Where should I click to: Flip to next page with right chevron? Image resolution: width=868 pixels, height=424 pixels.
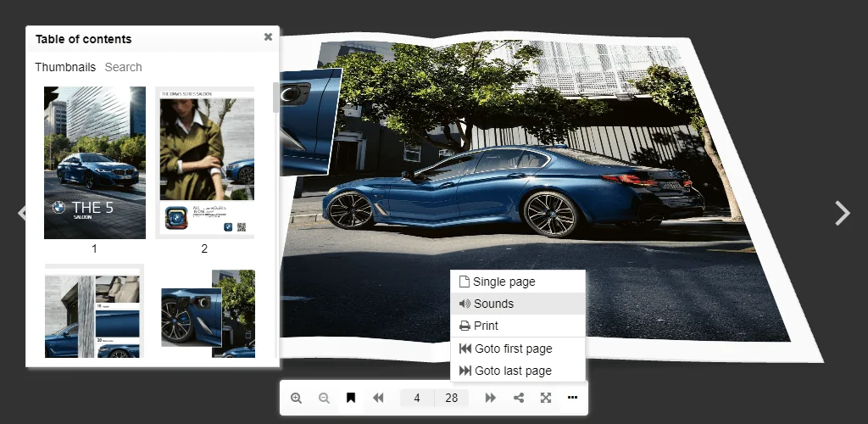[842, 213]
